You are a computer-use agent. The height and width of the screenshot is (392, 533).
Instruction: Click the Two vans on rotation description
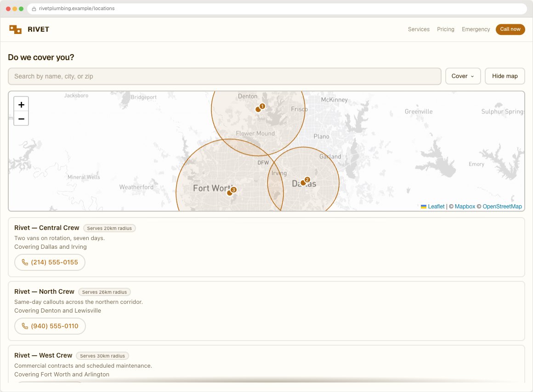pos(59,238)
